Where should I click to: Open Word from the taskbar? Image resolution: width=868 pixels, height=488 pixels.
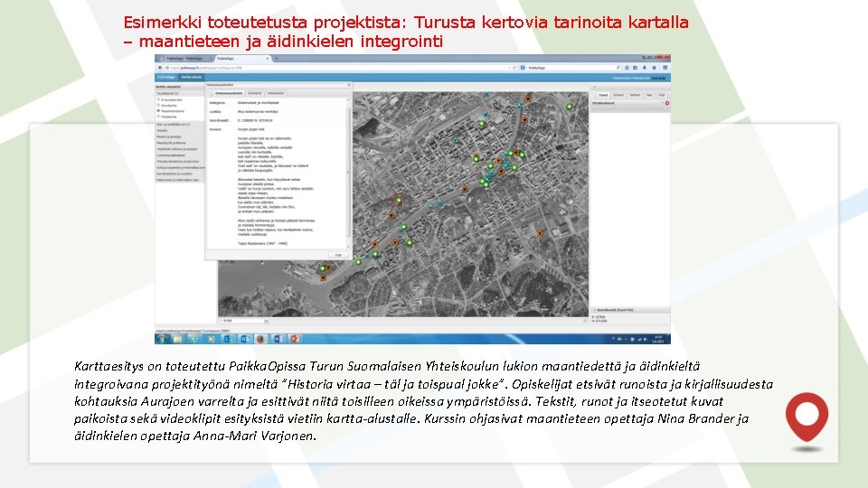(278, 339)
